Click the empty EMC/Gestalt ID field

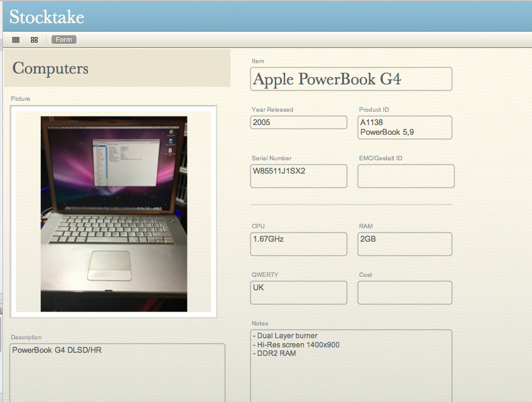406,176
